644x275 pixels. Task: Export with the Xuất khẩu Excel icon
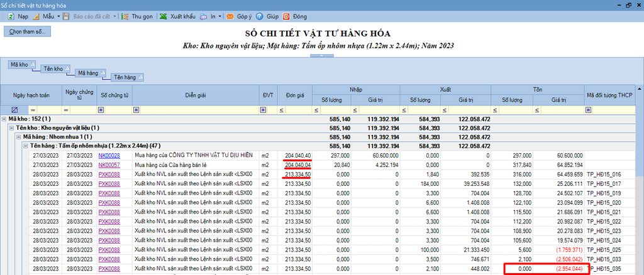163,16
